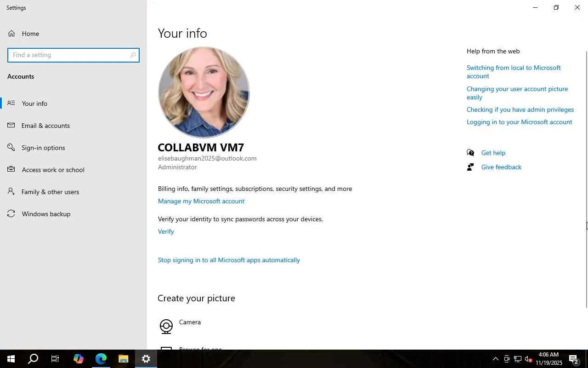588x368 pixels.
Task: Open Checking if you have admin privileges link
Action: tap(520, 109)
